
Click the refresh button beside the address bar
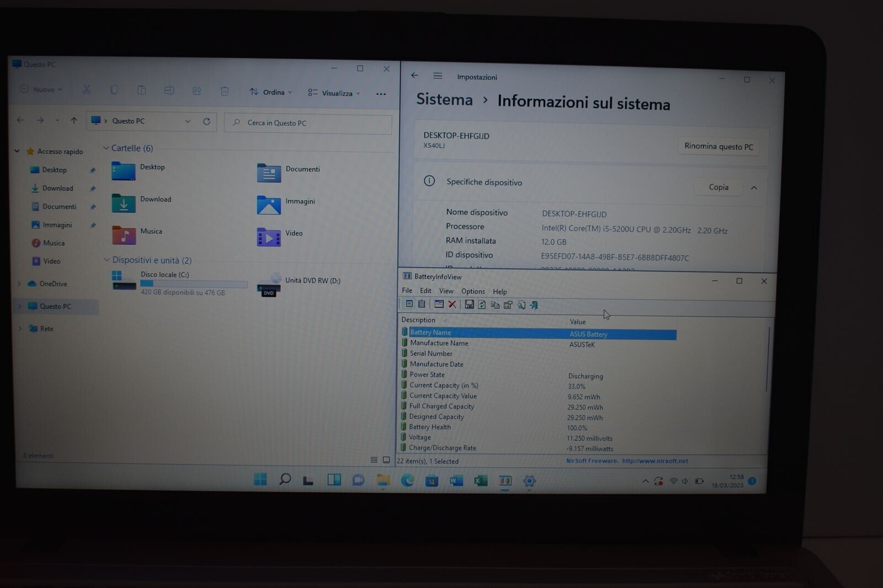tap(206, 121)
